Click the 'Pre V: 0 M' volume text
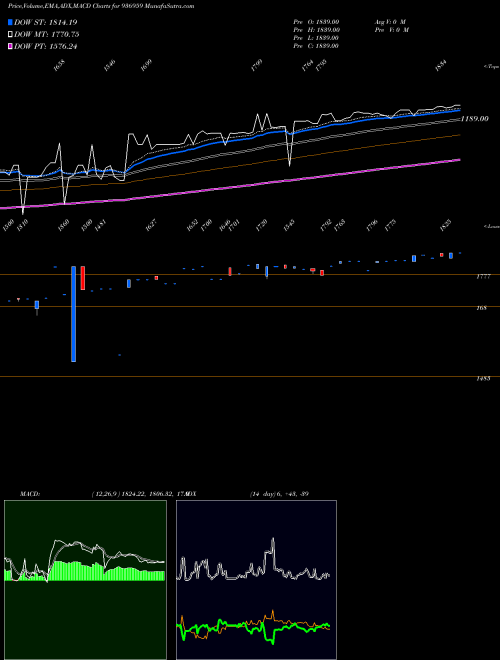Viewport: 500px width, 660px height. pos(392,30)
